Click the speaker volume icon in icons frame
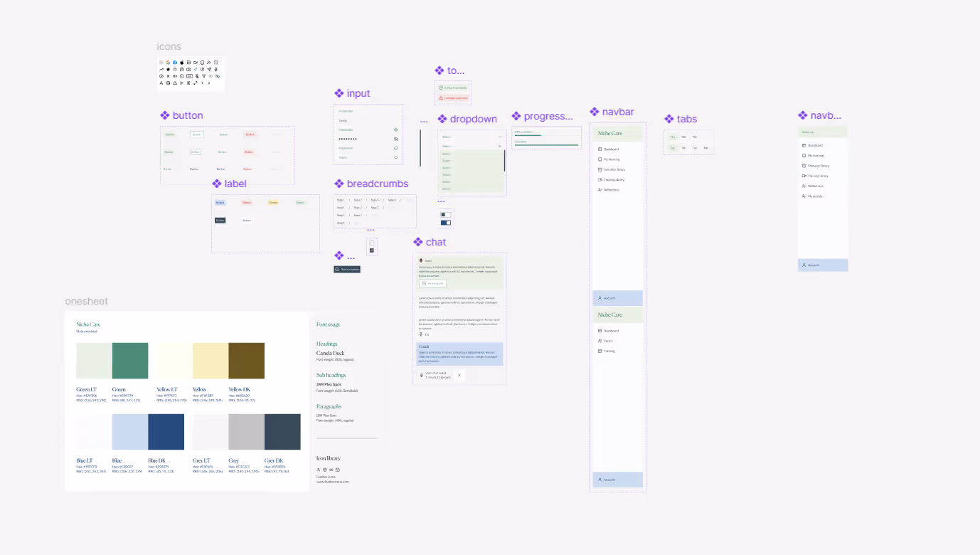Image resolution: width=980 pixels, height=555 pixels. (175, 76)
